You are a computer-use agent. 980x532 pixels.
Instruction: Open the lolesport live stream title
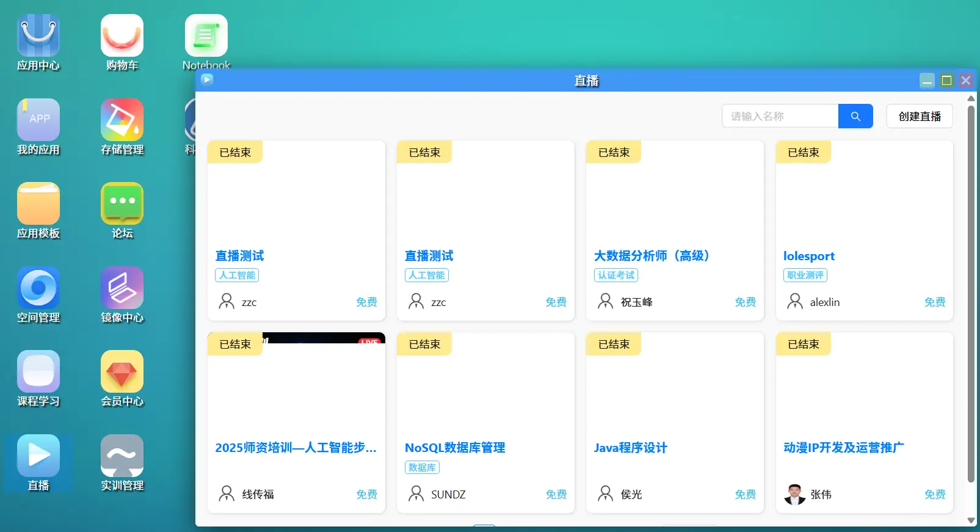[x=808, y=256]
